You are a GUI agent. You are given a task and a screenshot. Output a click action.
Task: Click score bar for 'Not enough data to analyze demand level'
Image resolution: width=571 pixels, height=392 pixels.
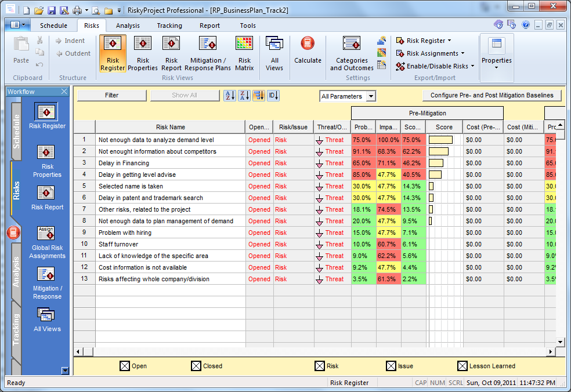440,140
